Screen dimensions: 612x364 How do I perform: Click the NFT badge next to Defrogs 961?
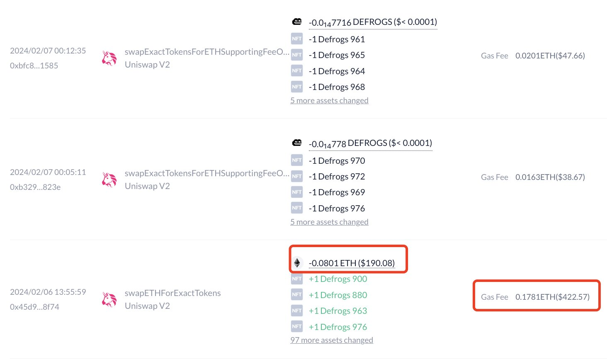[297, 39]
